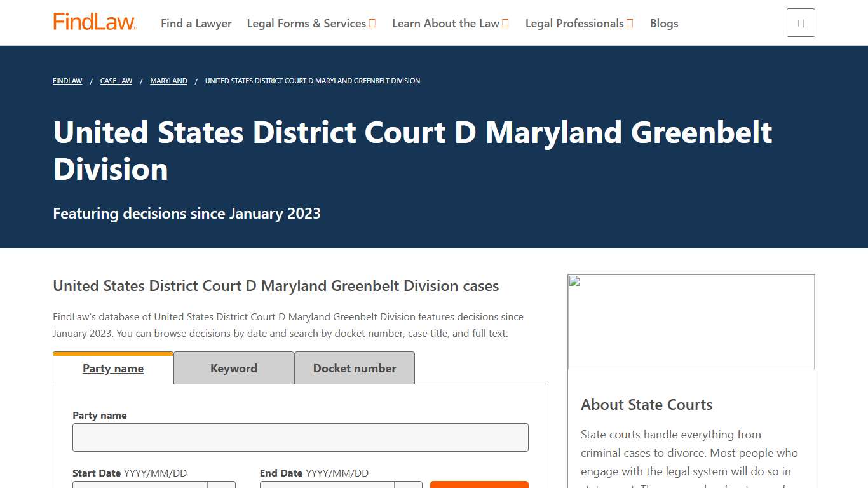Click the FindLaw logo
The height and width of the screenshot is (488, 868).
[94, 20]
